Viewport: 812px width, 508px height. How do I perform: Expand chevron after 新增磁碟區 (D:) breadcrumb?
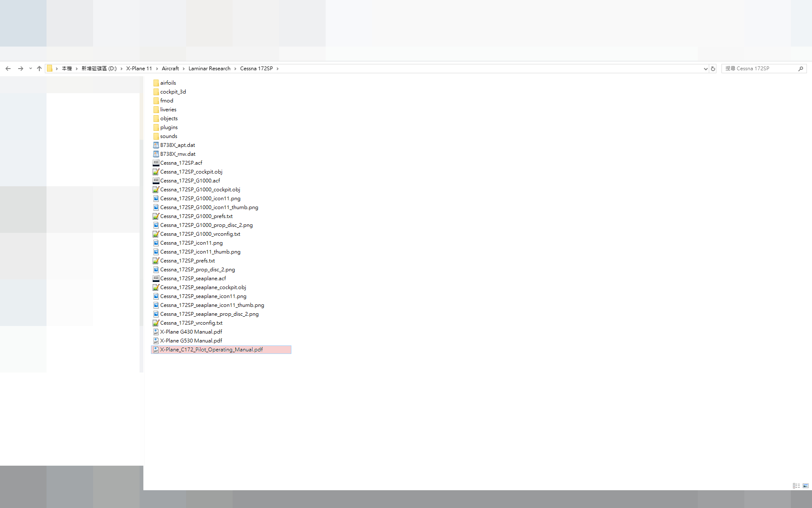[x=121, y=69]
